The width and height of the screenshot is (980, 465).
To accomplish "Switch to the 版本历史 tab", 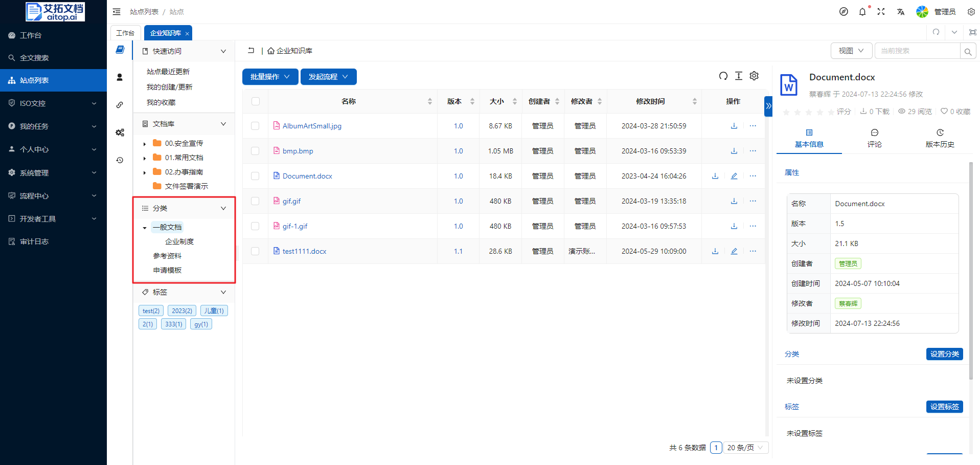I will coord(940,138).
